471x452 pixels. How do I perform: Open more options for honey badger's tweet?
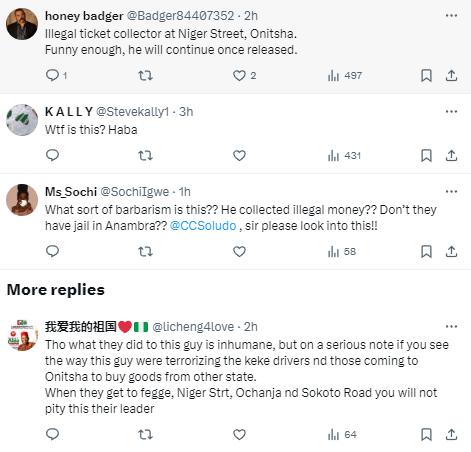tap(451, 15)
